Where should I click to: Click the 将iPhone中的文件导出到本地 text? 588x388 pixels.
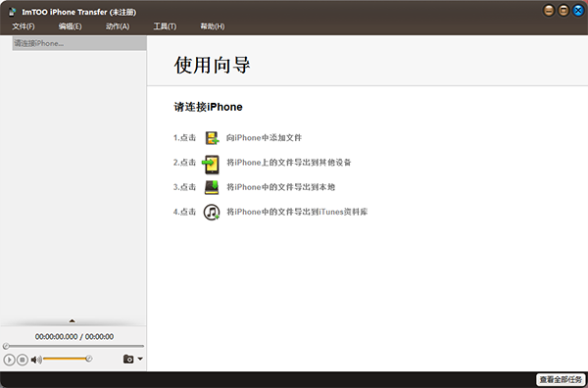[281, 187]
